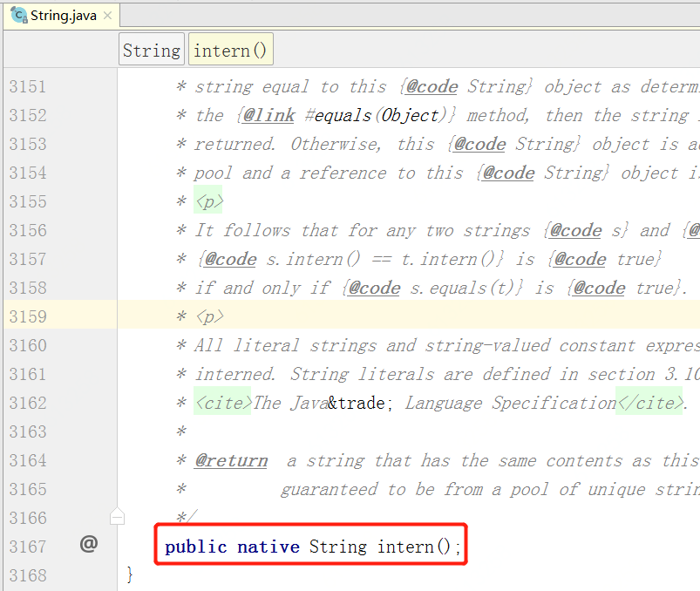Click line number 3161 in gutter
700x591 pixels.
pyautogui.click(x=28, y=374)
